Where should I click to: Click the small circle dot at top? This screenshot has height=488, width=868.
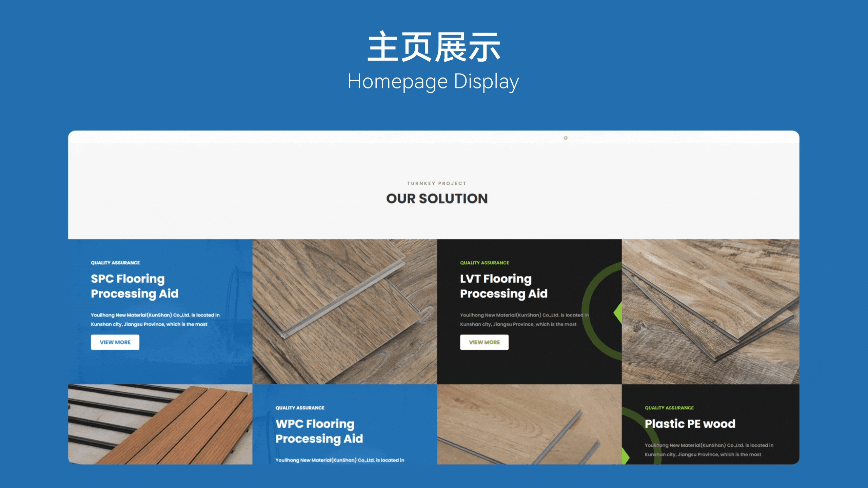click(x=566, y=138)
